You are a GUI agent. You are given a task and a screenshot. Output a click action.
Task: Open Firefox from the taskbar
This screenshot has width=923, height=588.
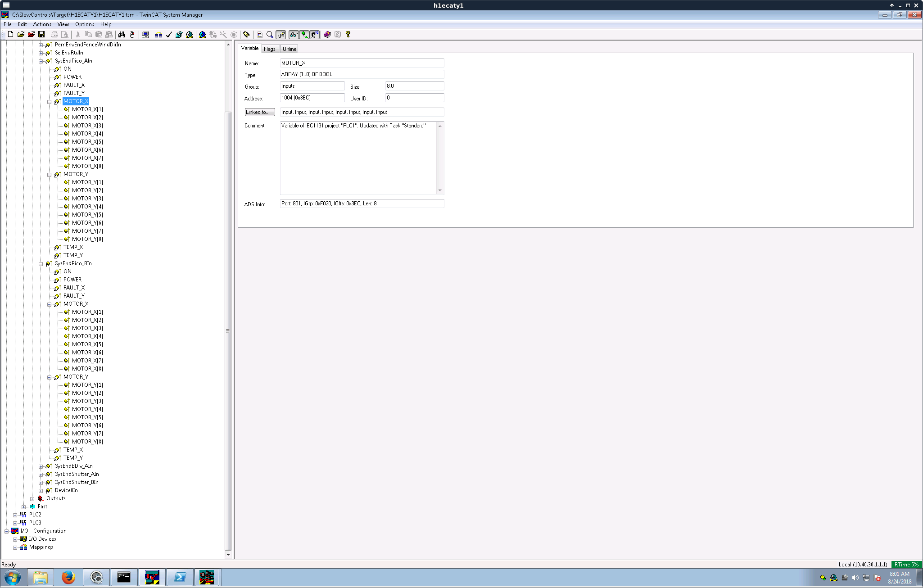68,577
